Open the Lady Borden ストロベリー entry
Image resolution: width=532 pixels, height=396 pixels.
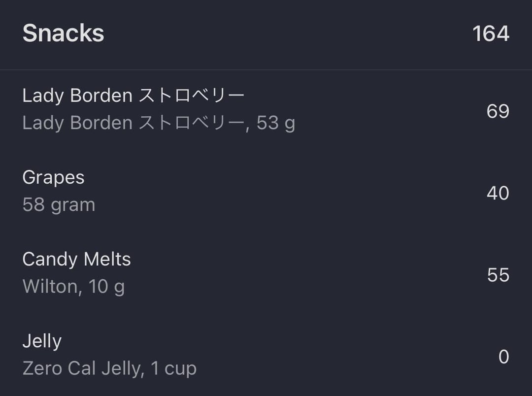pyautogui.click(x=266, y=111)
